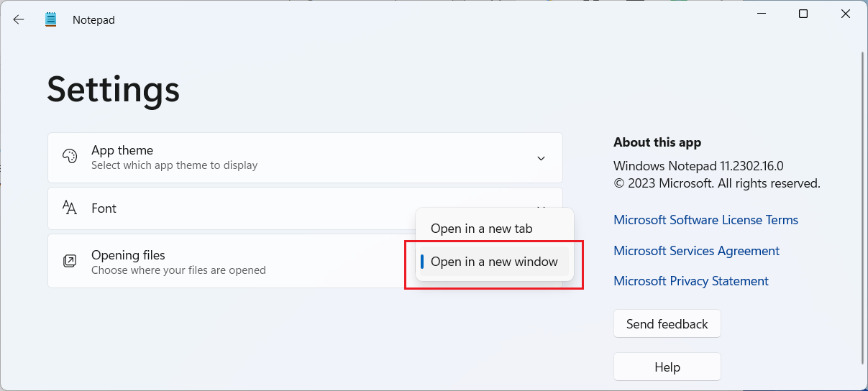
Task: Open Microsoft Privacy Statement link
Action: pos(691,281)
